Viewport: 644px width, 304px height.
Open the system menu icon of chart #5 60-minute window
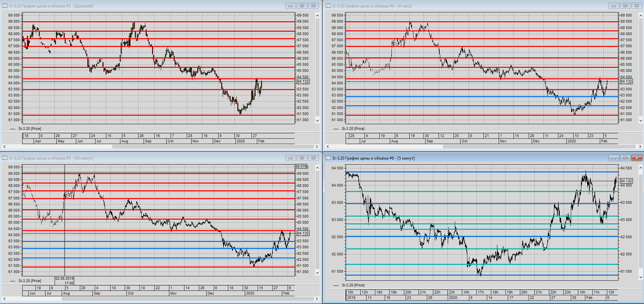point(5,158)
